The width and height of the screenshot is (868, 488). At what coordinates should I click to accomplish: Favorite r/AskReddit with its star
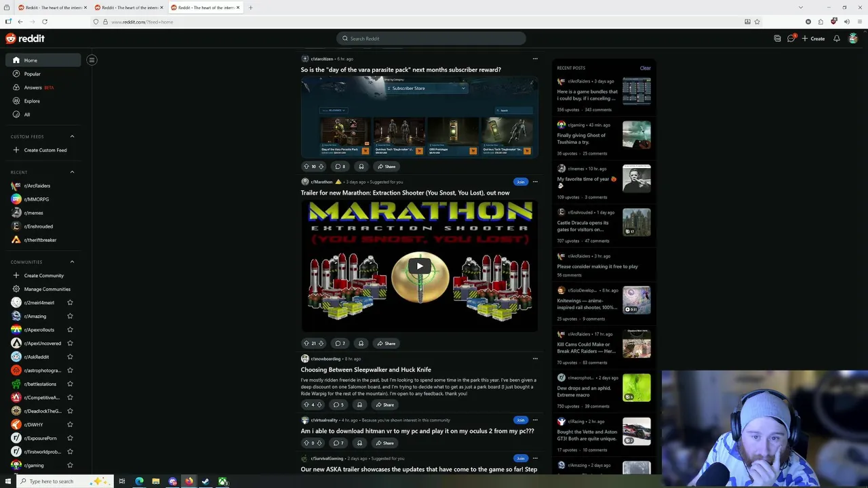(x=70, y=357)
